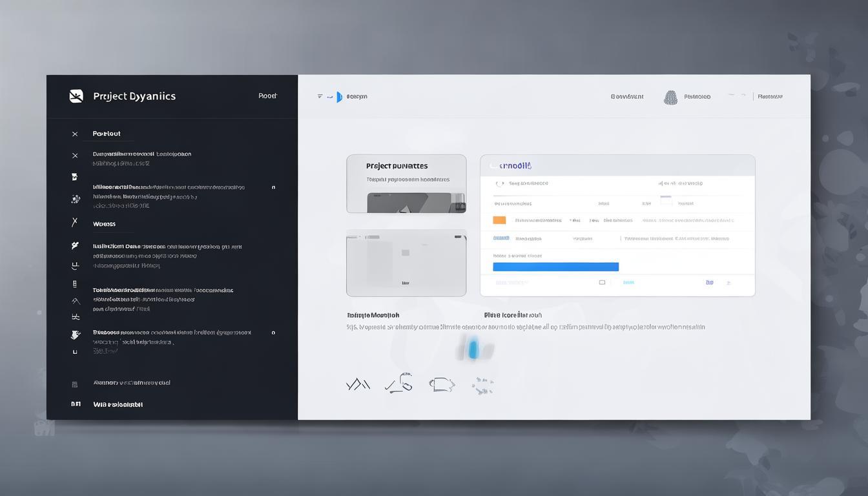Click the zigzag lines icon below description
This screenshot has width=868, height=496.
(358, 385)
